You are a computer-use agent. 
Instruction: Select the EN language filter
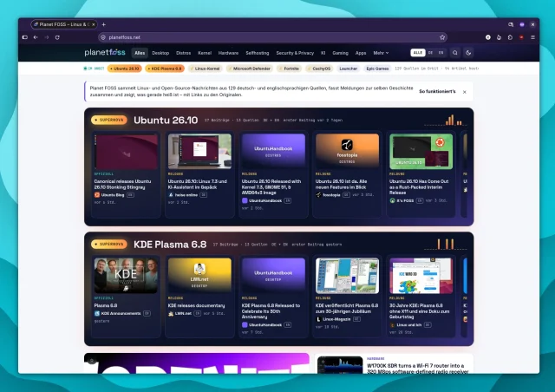(x=441, y=53)
